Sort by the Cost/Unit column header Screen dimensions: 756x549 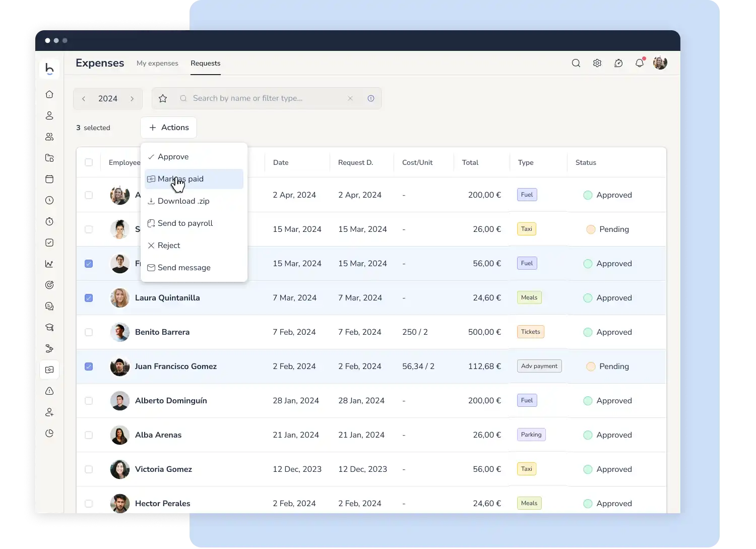pyautogui.click(x=417, y=162)
